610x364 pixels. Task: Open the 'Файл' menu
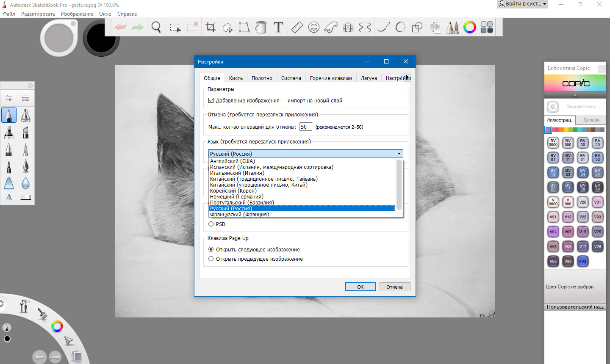[x=9, y=14]
